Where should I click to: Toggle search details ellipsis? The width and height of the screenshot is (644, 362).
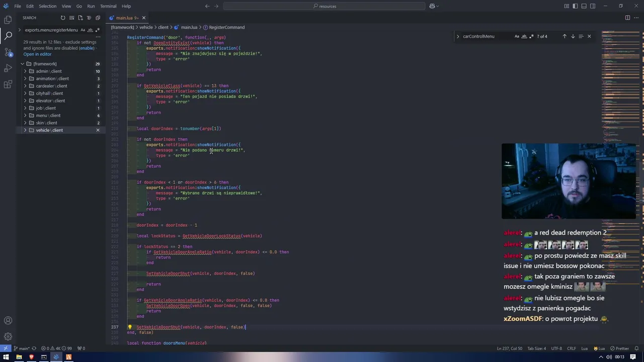(98, 36)
